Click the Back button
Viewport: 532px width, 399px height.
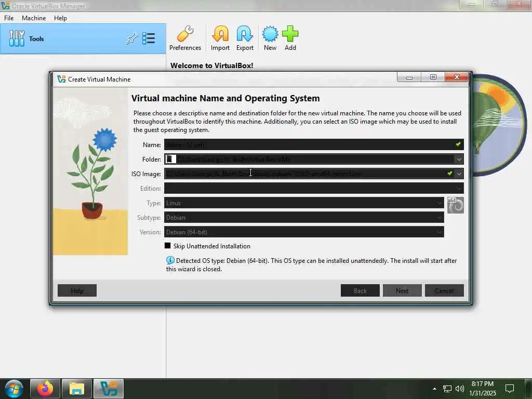tap(360, 290)
